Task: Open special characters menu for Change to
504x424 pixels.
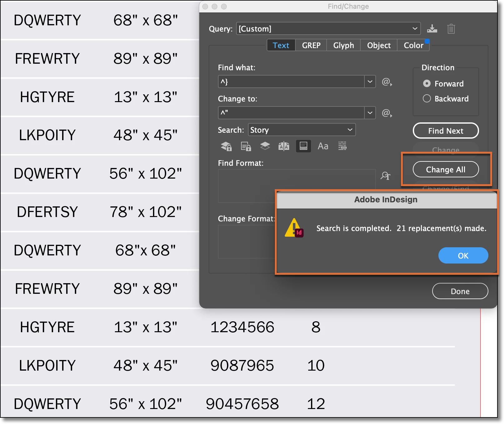Action: (387, 113)
